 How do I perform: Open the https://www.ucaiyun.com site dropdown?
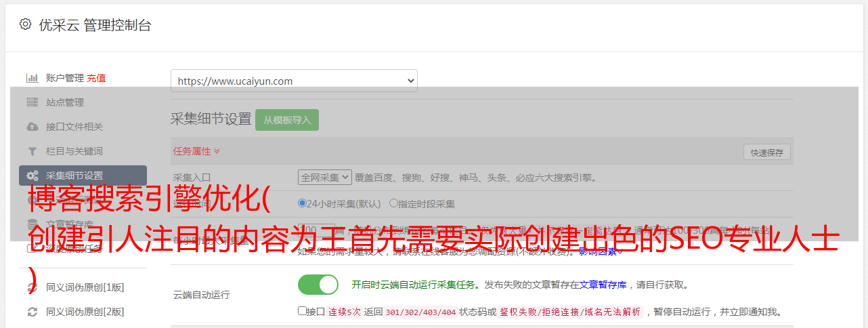pos(294,81)
